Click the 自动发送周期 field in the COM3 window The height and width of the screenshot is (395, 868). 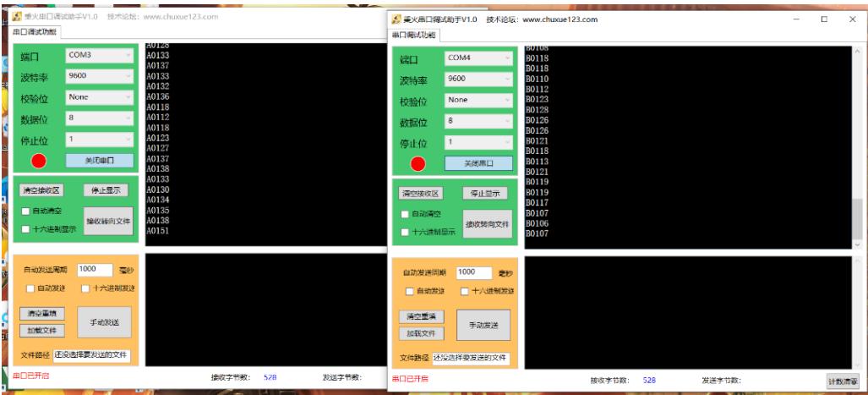pos(95,269)
